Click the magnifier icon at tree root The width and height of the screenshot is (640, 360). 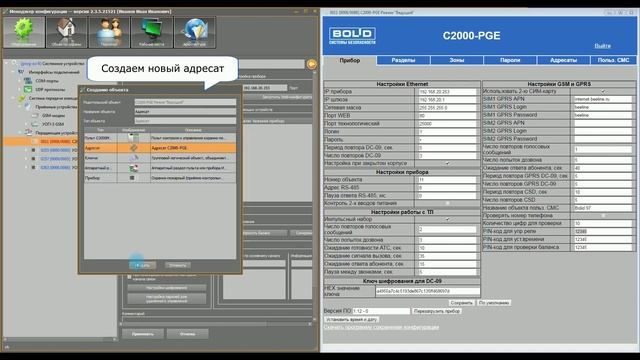click(15, 63)
